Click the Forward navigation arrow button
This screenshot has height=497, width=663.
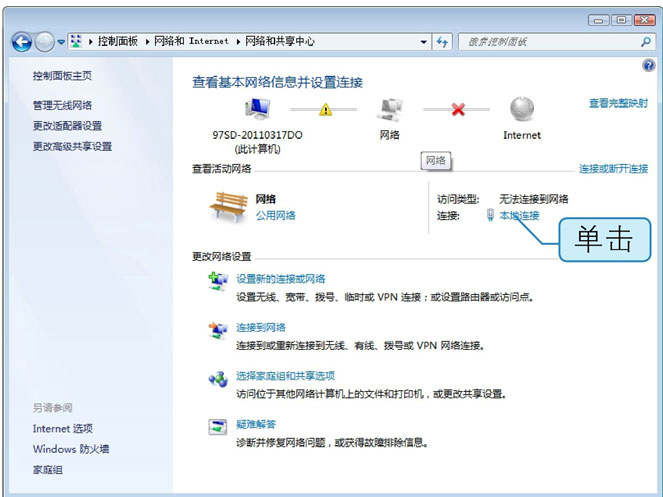tap(44, 42)
